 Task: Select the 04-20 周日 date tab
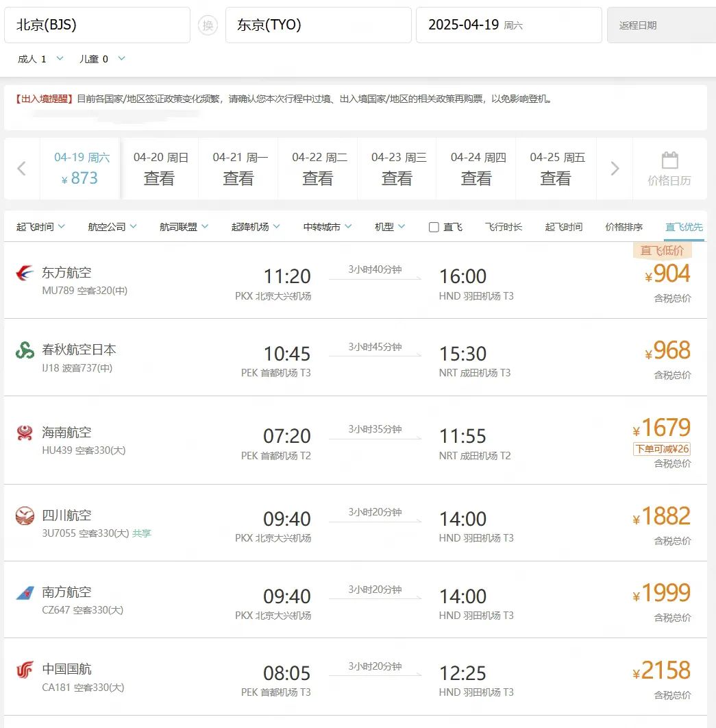pyautogui.click(x=159, y=169)
